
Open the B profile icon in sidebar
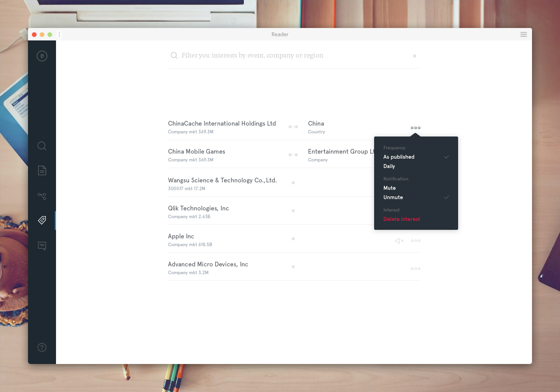click(x=42, y=56)
